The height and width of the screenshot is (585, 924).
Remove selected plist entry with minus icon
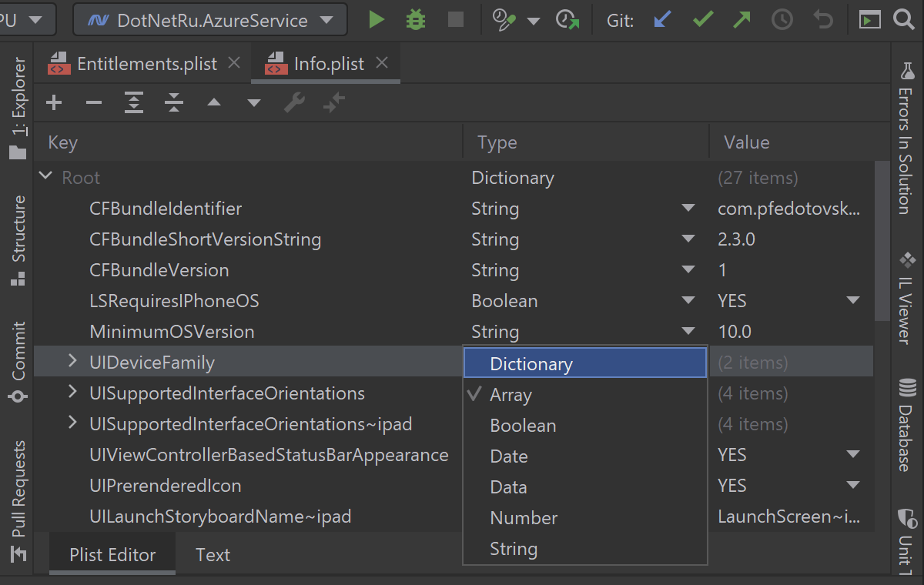pos(94,102)
